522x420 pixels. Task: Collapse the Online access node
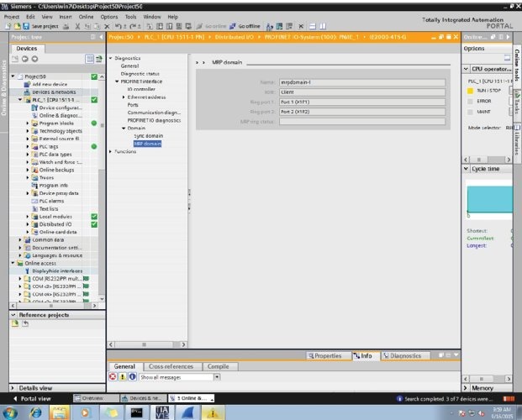[13, 263]
